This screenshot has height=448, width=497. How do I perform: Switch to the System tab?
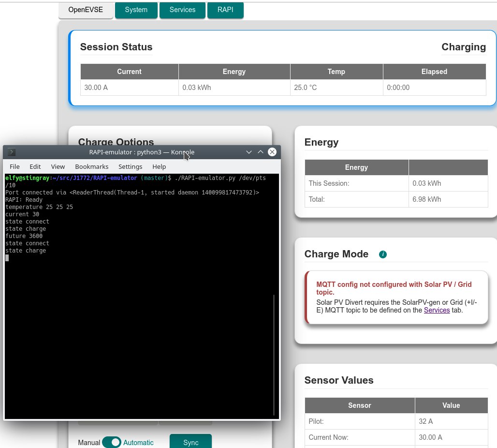click(136, 10)
